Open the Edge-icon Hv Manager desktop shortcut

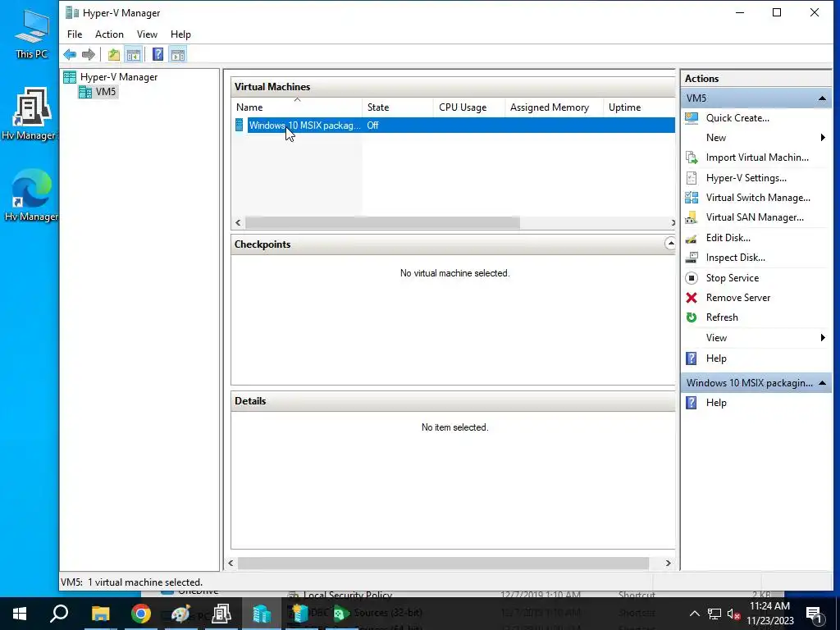31,194
